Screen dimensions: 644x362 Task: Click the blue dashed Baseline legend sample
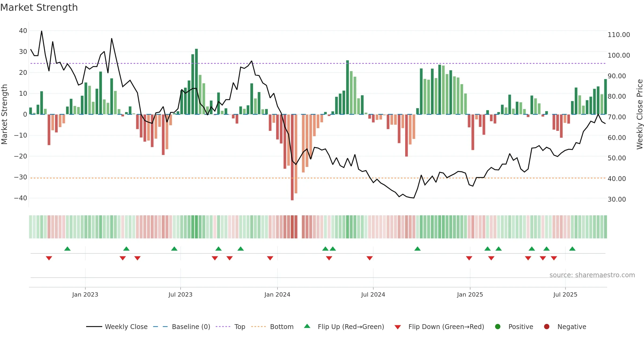(x=160, y=327)
